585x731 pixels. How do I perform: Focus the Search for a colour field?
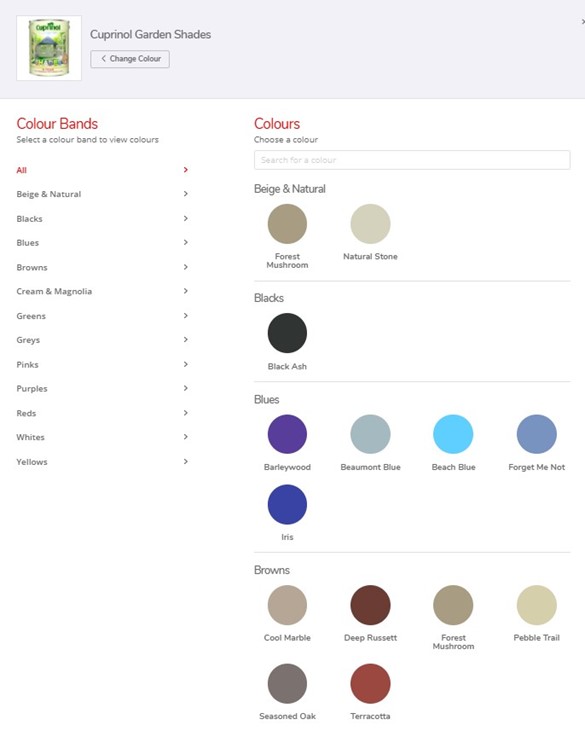click(x=412, y=160)
